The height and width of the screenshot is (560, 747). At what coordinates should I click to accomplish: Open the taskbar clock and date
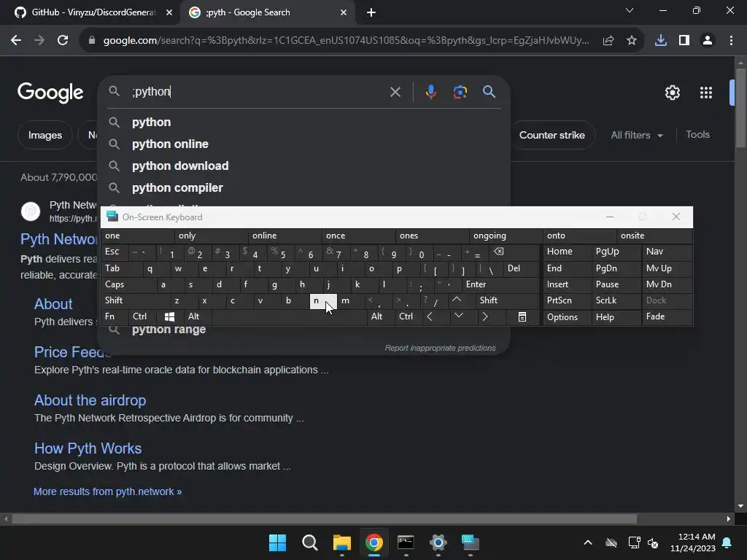[693, 542]
